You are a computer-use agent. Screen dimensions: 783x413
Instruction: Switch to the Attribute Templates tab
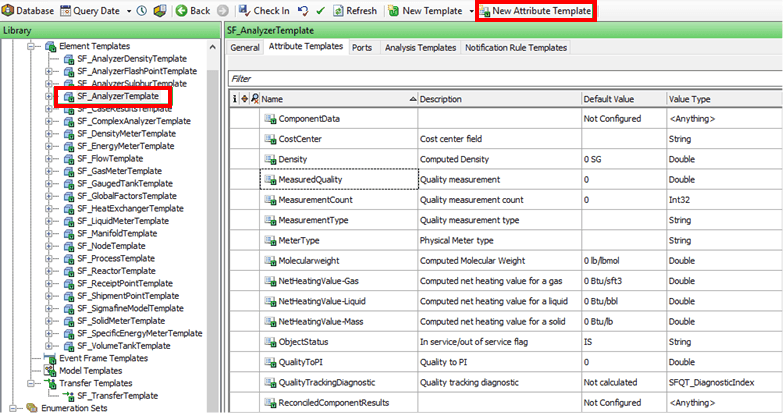(306, 46)
